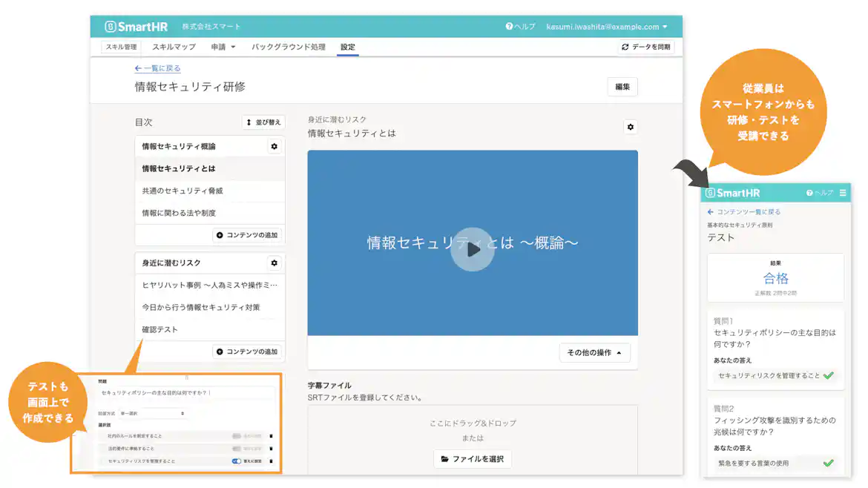Open the hamburger menu in the smartphone view
The image size is (868, 488).
tap(844, 192)
